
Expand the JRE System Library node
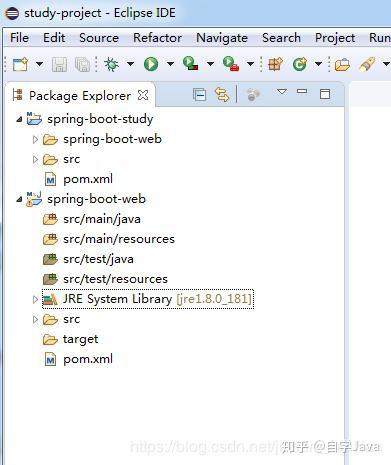point(35,299)
